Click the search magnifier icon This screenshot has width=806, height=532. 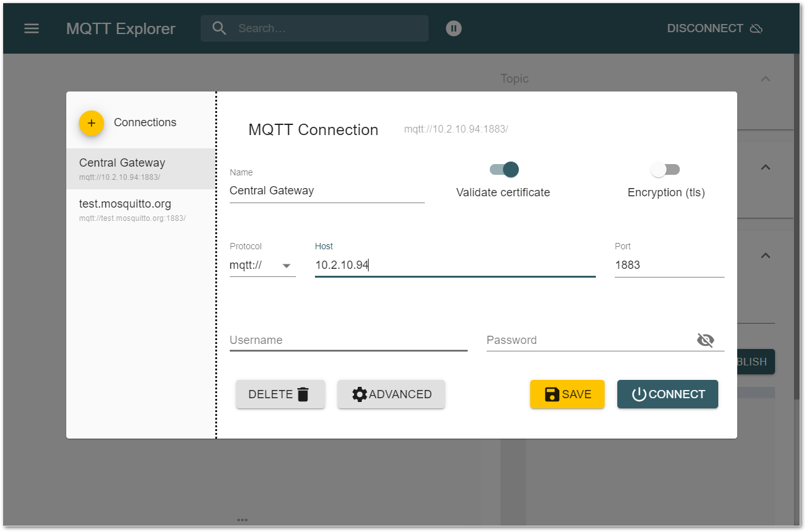coord(219,28)
